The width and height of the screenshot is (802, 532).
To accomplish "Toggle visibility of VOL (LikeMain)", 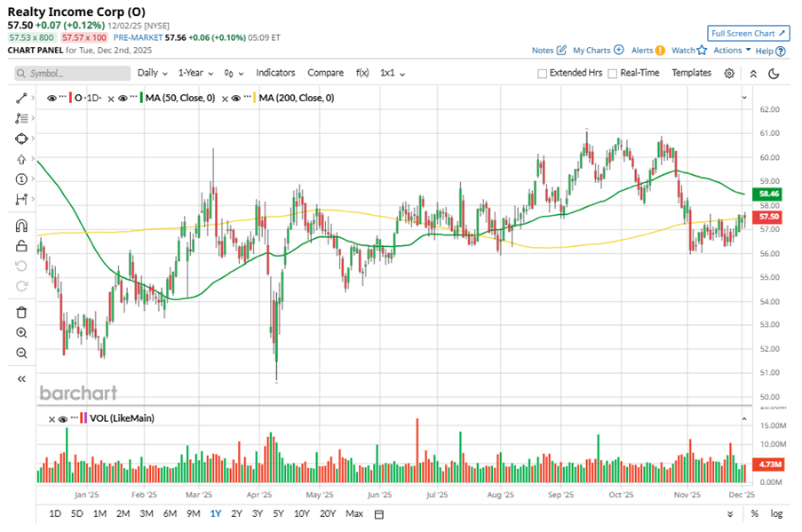I will [63, 419].
